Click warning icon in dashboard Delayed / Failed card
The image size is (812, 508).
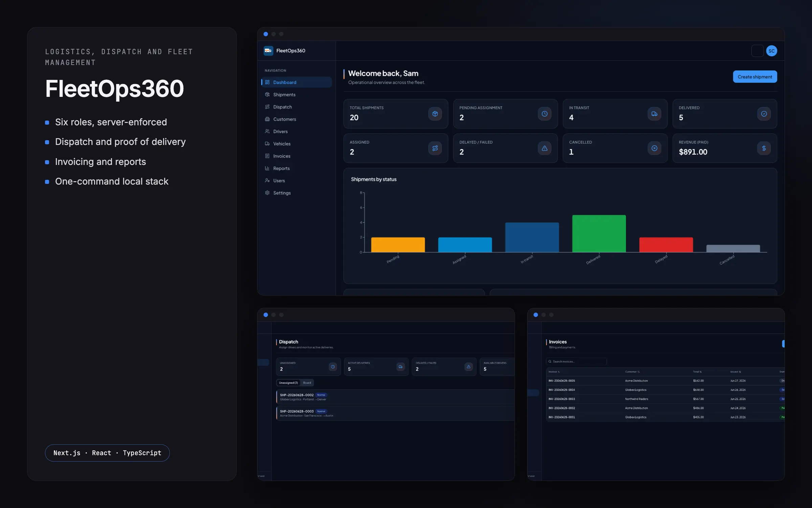pos(544,148)
